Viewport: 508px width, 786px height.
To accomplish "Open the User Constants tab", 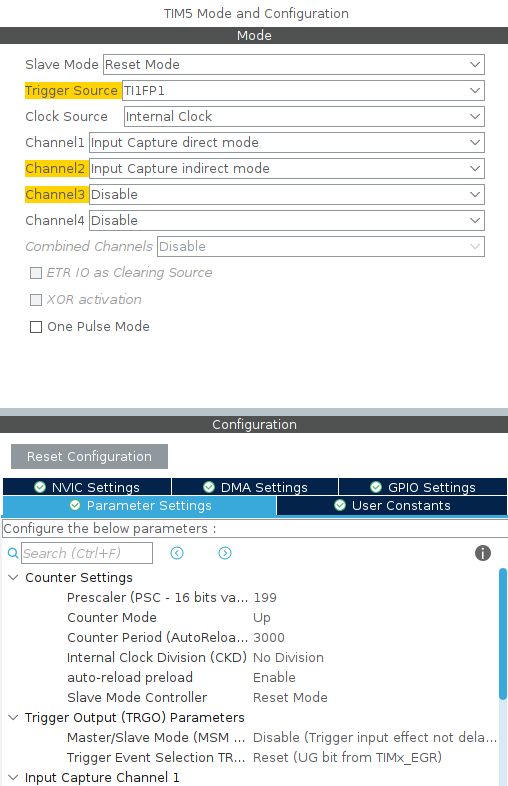I will pos(392,505).
